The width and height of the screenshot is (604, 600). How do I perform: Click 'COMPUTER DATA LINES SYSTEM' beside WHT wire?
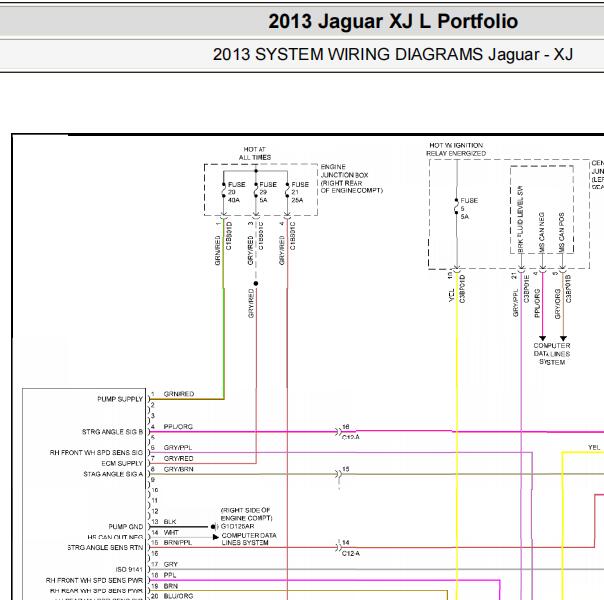pyautogui.click(x=249, y=539)
